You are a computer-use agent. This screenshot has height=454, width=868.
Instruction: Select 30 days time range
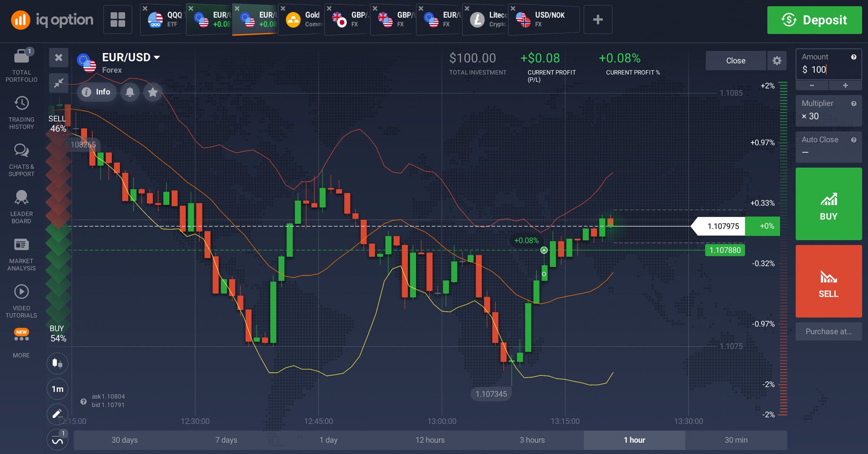(125, 440)
